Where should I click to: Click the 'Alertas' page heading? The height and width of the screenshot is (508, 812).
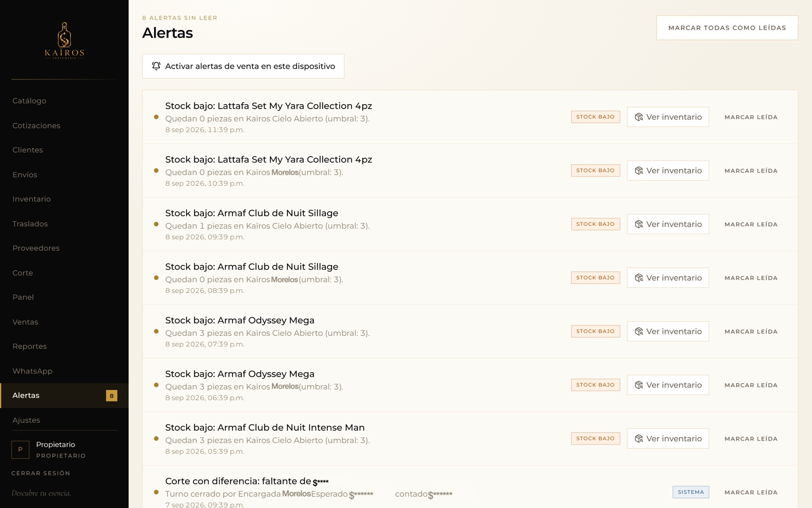pyautogui.click(x=167, y=33)
